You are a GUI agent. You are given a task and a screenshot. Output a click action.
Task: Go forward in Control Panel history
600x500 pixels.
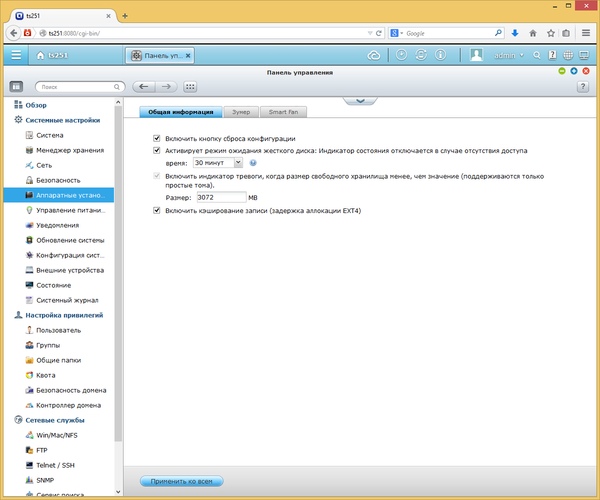coord(166,87)
